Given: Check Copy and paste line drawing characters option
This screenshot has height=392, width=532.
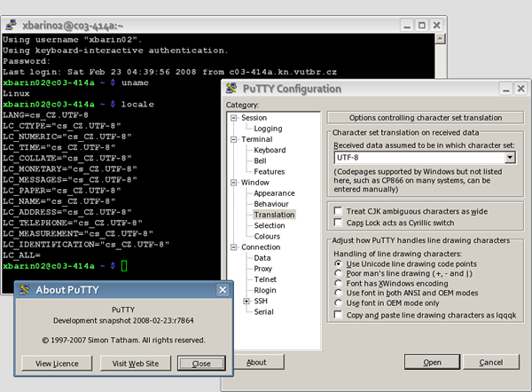Looking at the screenshot, I should 338,315.
